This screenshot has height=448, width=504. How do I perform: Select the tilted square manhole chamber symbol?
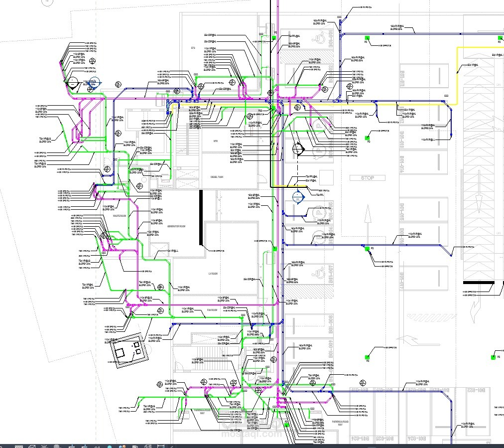(129, 350)
